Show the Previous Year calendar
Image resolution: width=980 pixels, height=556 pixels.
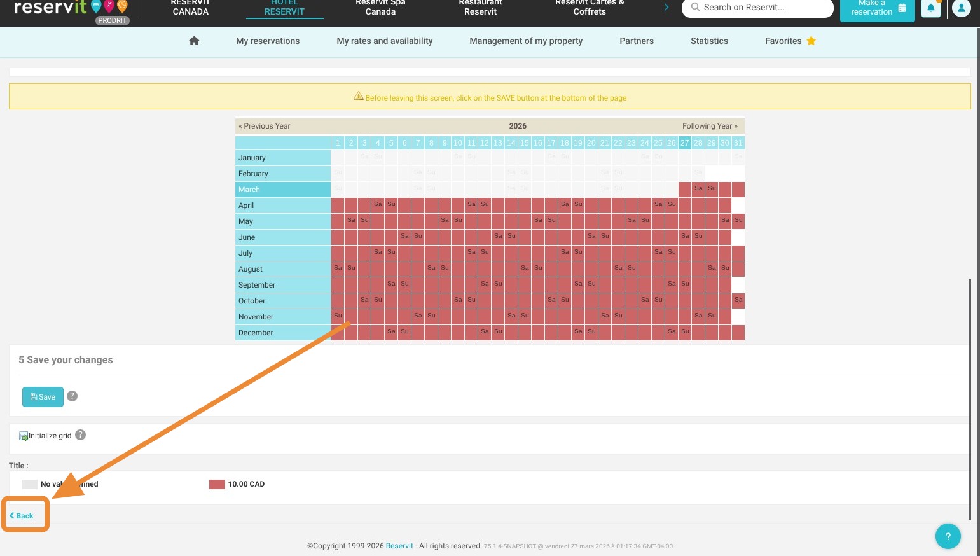tap(264, 126)
